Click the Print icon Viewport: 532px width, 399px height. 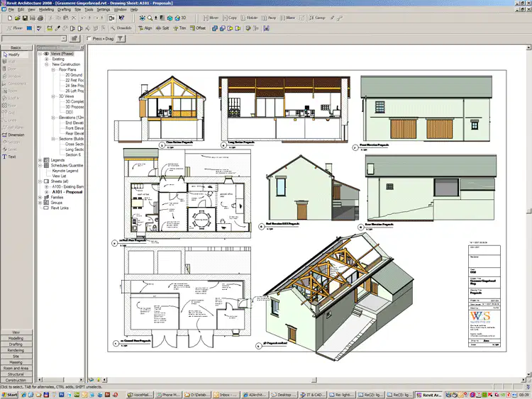pyautogui.click(x=40, y=18)
